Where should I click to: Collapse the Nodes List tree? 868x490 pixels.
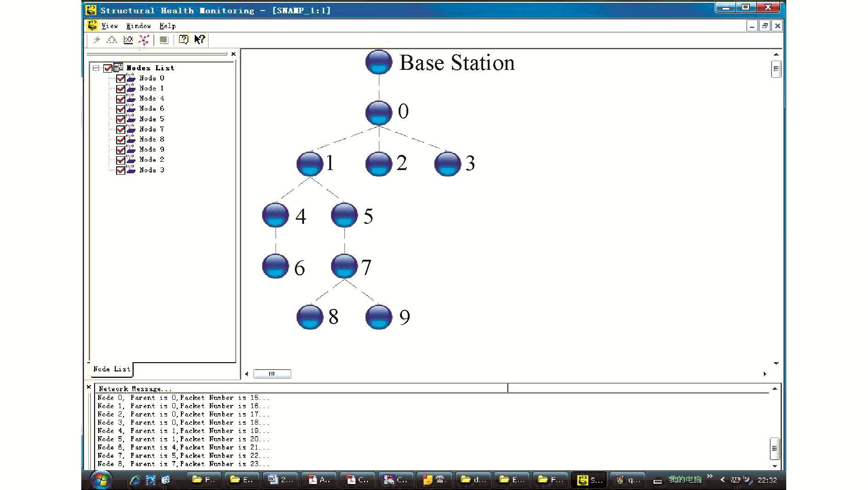point(96,68)
